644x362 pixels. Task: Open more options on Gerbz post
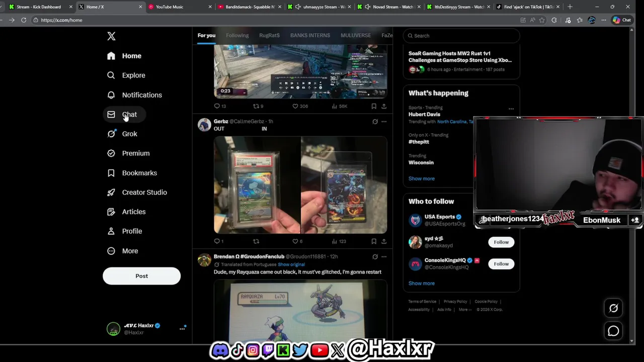click(x=384, y=122)
